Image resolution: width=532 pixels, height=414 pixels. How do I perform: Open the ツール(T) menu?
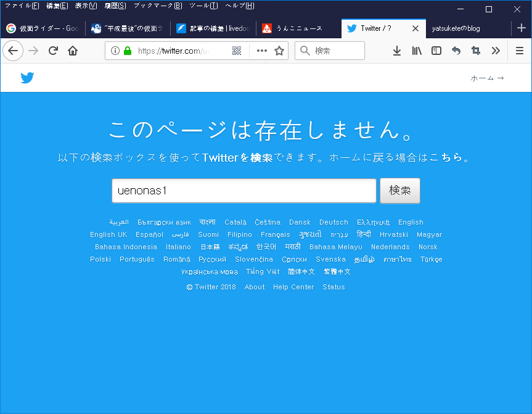[x=203, y=6]
